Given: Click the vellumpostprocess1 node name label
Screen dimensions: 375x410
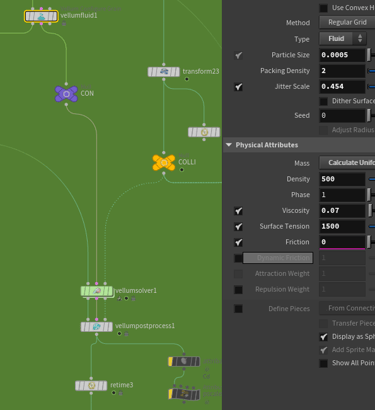Looking at the screenshot, I should coord(145,326).
